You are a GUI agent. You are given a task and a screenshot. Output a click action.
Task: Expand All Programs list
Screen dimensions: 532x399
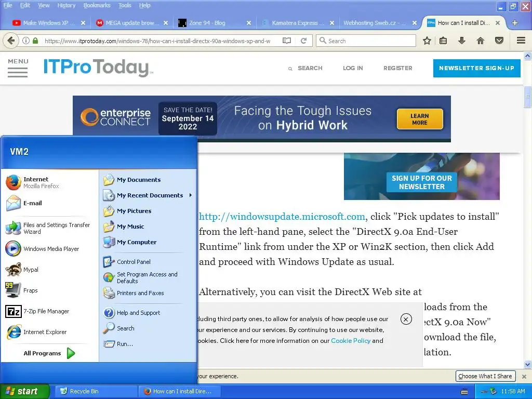pyautogui.click(x=49, y=353)
